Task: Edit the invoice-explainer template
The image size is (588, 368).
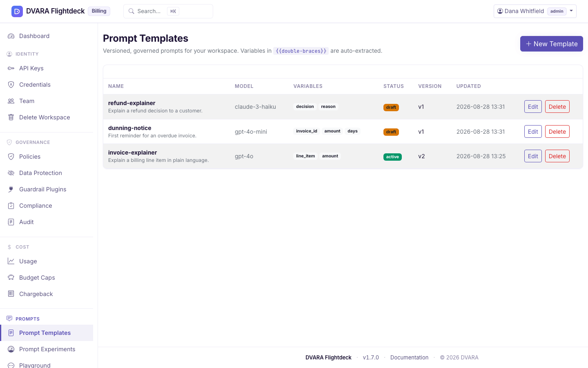Action: pyautogui.click(x=533, y=156)
